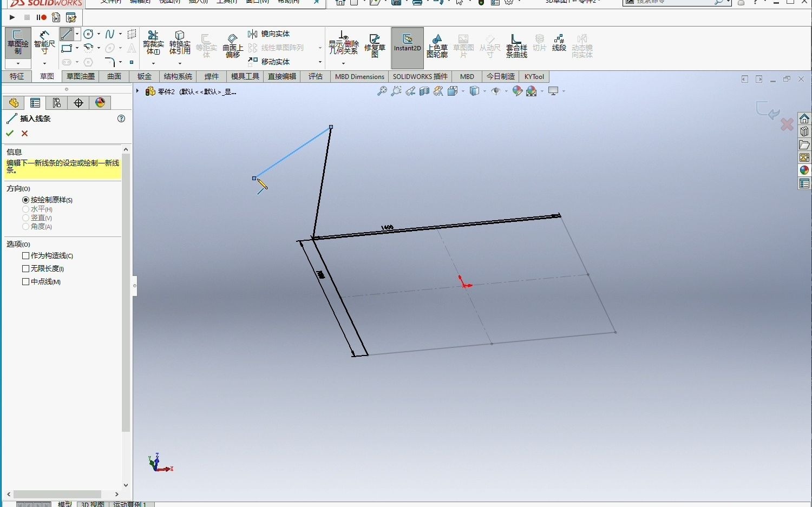Screen dimensions: 812x507
Task: Click the Smart Dimension (智能尺寸) tool
Action: point(44,43)
